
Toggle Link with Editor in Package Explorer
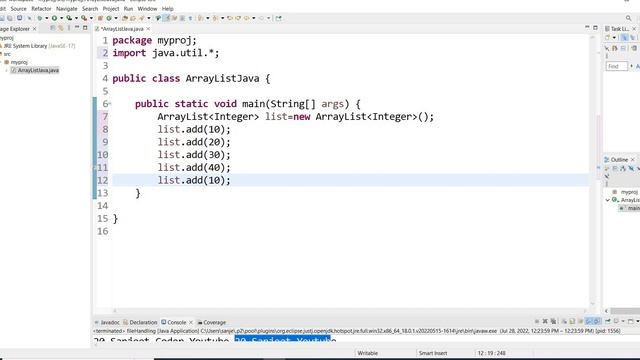(61, 28)
